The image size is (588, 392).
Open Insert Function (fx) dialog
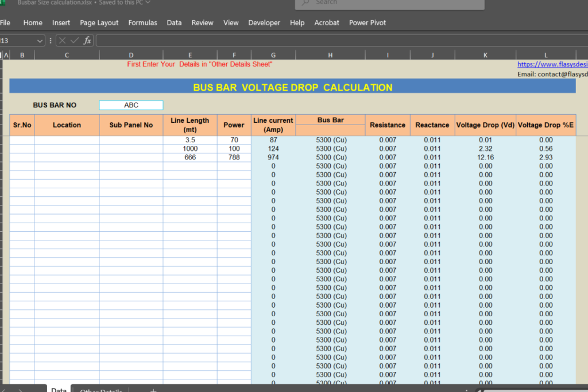point(87,41)
